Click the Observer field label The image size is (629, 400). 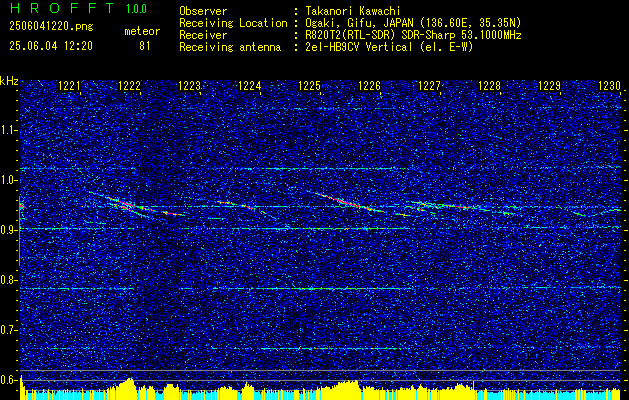(203, 11)
